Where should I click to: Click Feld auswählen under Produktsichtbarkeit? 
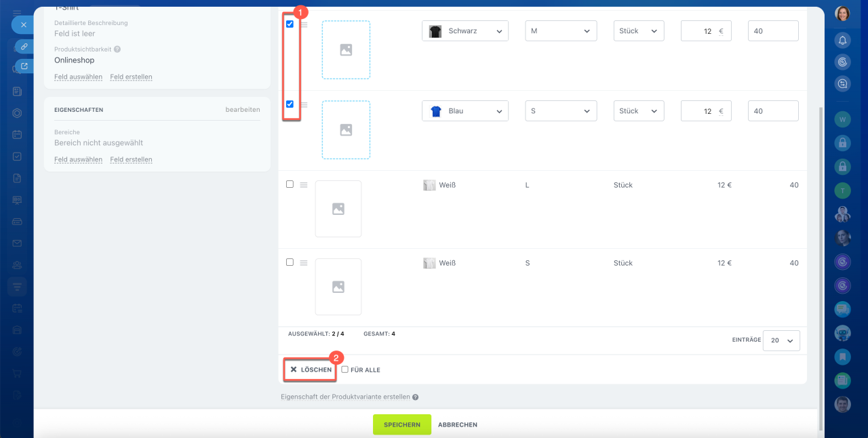[x=78, y=77]
